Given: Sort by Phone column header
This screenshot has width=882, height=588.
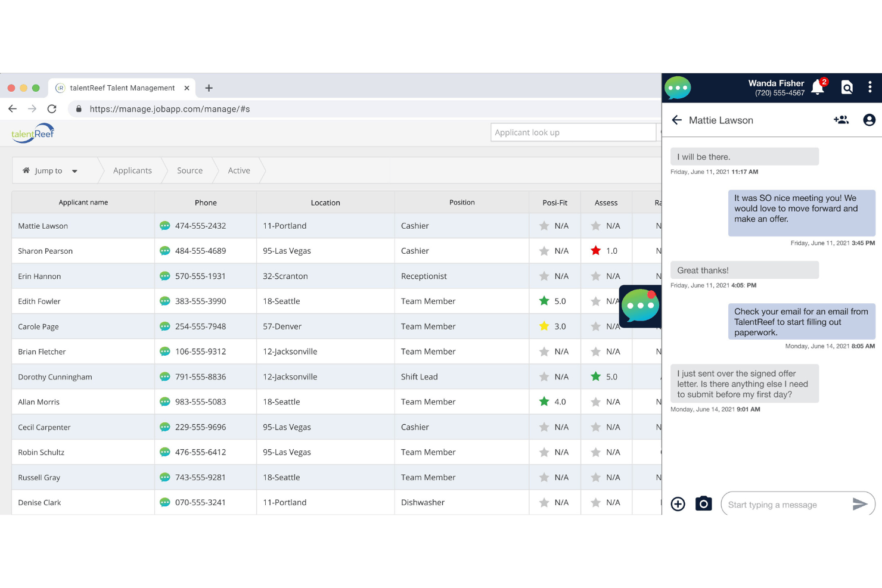Looking at the screenshot, I should pyautogui.click(x=206, y=203).
